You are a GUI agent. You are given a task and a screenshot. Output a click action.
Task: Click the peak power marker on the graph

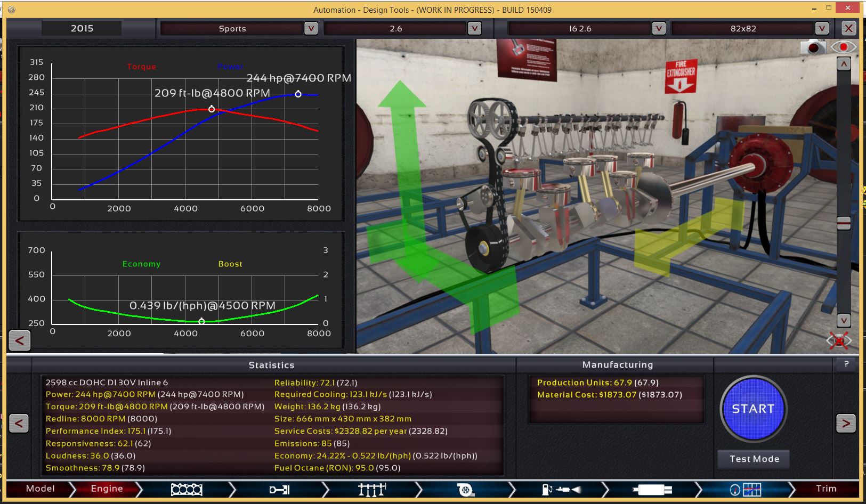pos(298,94)
